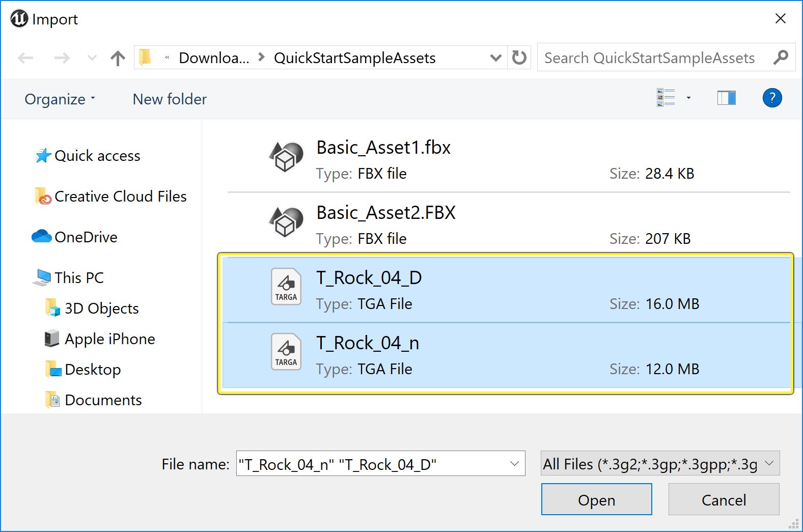803x532 pixels.
Task: Click the change view list icon
Action: pyautogui.click(x=666, y=98)
